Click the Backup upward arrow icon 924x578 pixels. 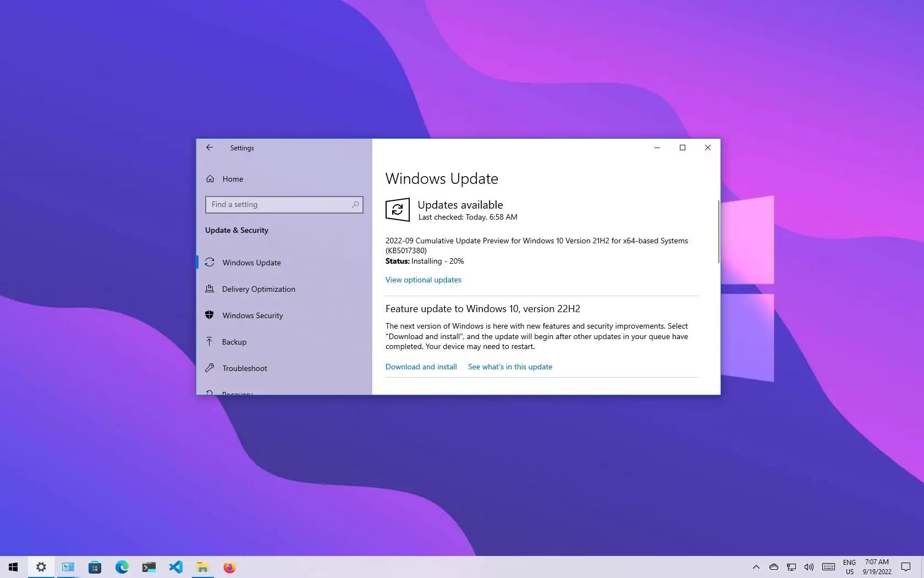coord(210,341)
